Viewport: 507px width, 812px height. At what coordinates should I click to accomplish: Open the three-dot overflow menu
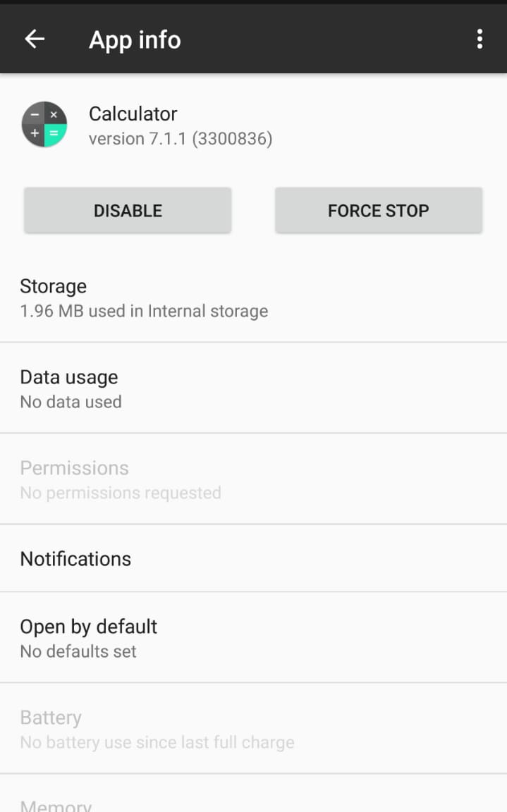(479, 39)
